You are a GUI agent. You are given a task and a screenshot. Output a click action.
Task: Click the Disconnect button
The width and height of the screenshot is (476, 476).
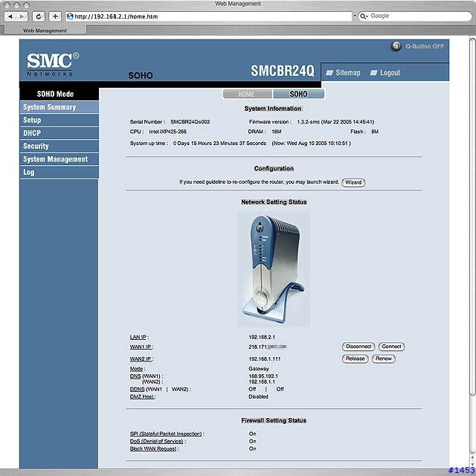click(358, 347)
